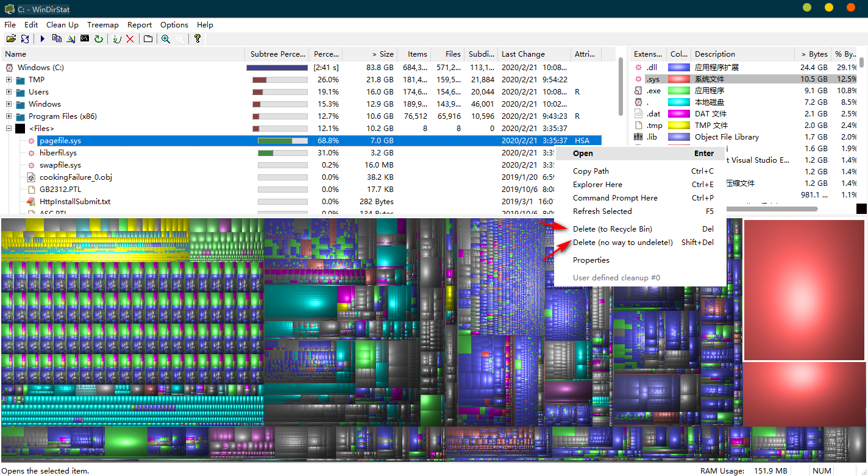Open the Options menu
This screenshot has width=868, height=476.
coord(174,25)
